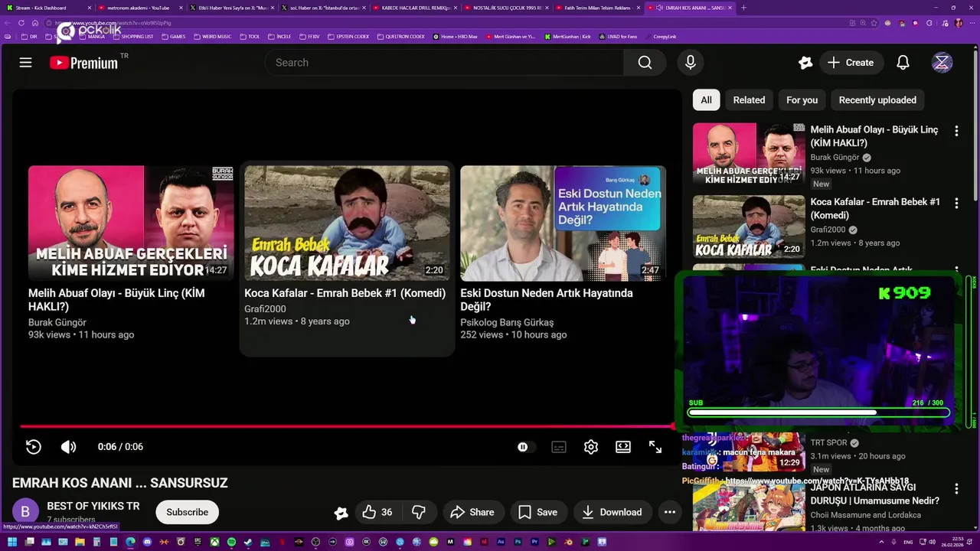Screen dimensions: 980x551
Task: Go to YouTube Premium home logo
Action: 84,63
